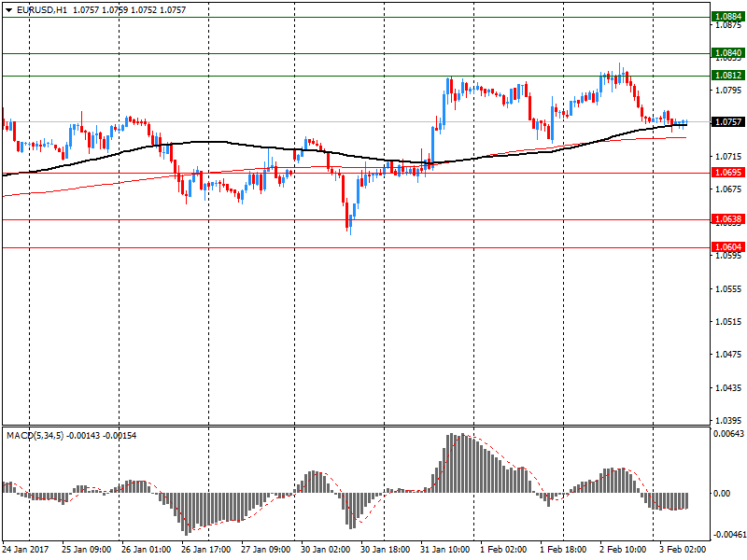
Task: Click the EURUSD,H1 chart title
Action: point(42,10)
